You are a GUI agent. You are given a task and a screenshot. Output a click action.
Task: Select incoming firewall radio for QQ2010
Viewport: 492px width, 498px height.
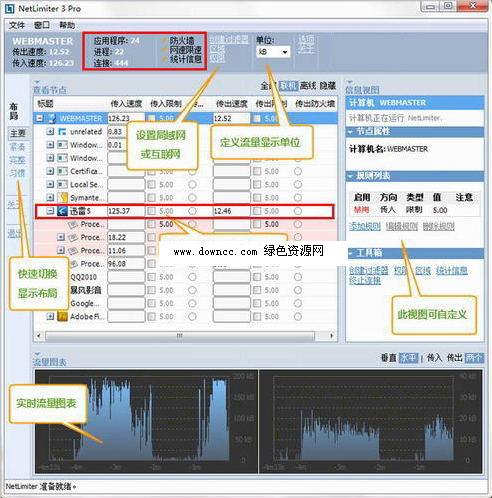[192, 277]
